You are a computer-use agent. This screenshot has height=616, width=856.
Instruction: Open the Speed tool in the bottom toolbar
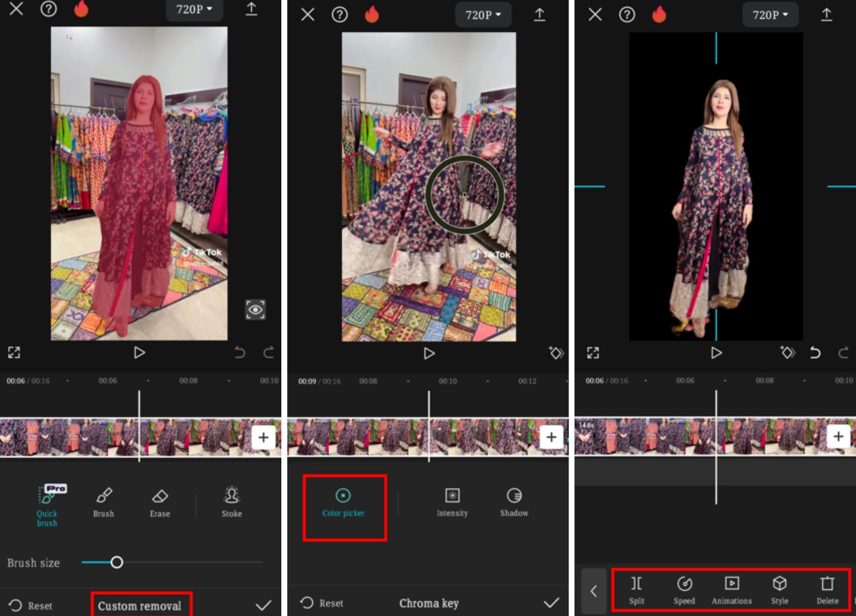(684, 590)
